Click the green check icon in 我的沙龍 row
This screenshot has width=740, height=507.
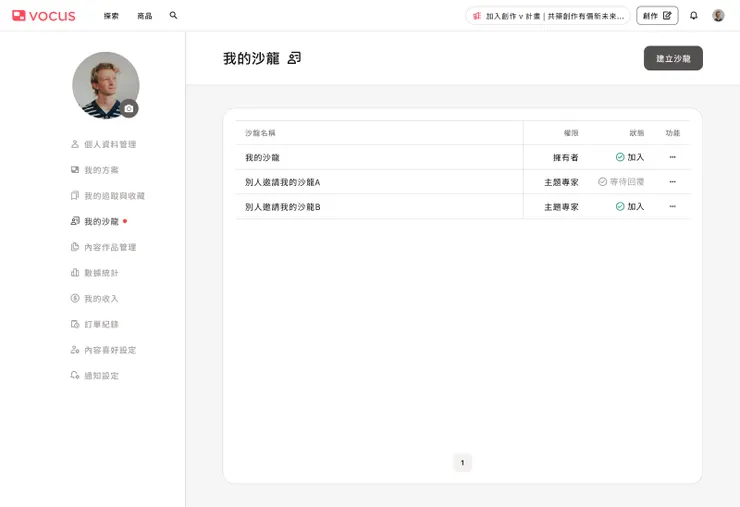620,157
